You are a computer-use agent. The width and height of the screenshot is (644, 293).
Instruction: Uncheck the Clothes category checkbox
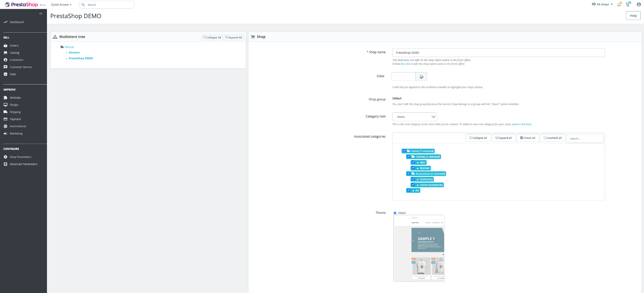(409, 157)
